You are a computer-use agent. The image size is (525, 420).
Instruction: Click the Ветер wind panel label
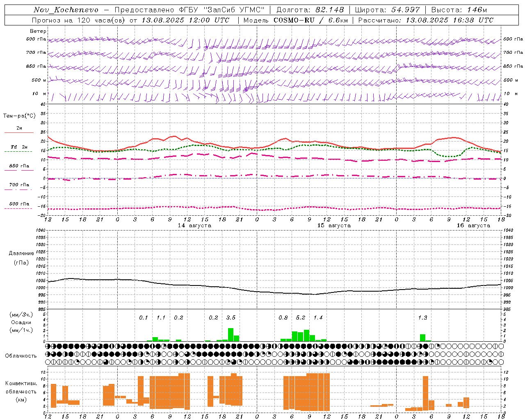click(38, 31)
